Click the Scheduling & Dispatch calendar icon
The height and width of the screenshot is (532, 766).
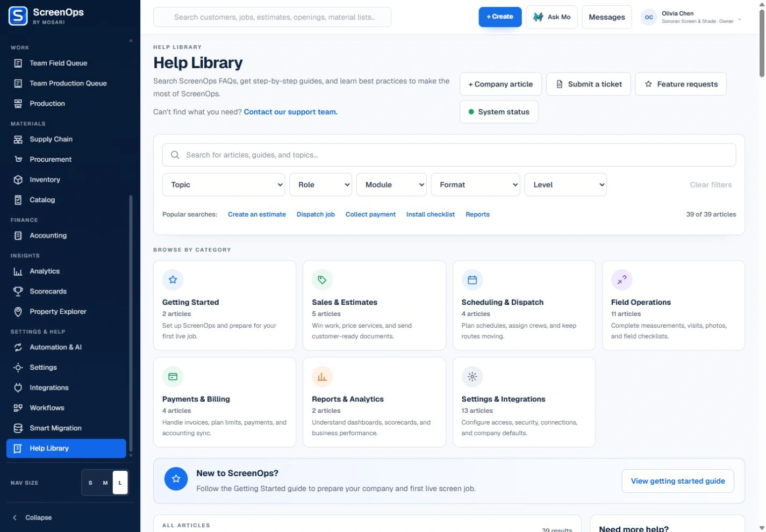pyautogui.click(x=473, y=280)
